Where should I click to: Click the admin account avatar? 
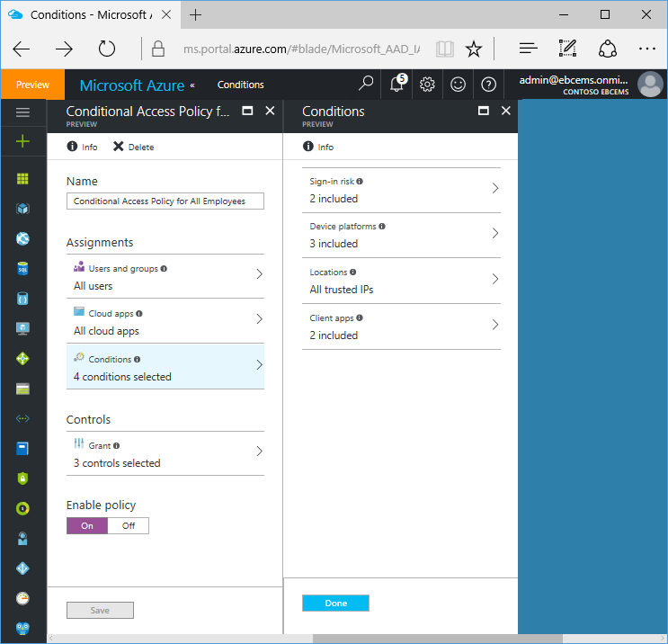click(650, 84)
